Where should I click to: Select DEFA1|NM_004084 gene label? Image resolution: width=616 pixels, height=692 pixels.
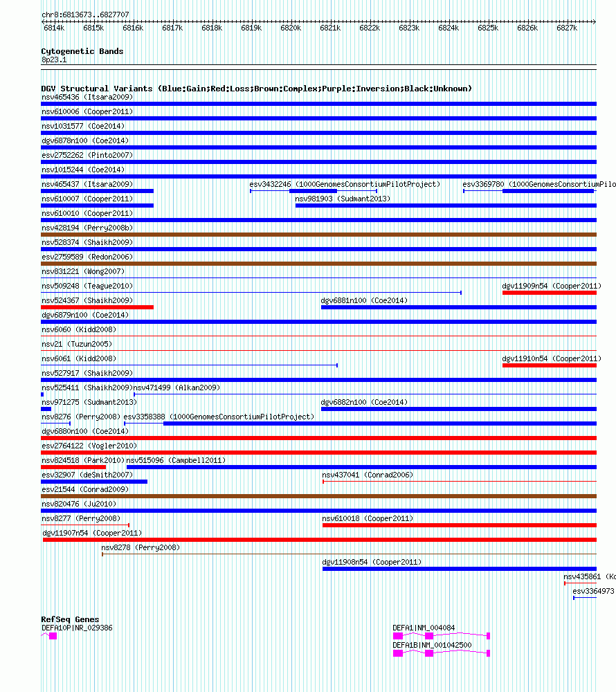pos(424,629)
